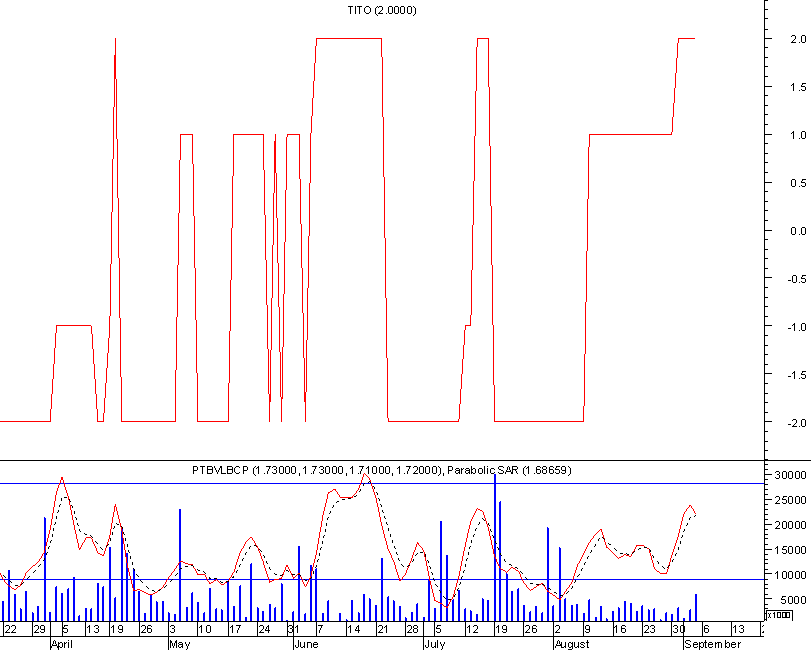Click the date label 31 on the time axis
This screenshot has height=650, width=811.
[293, 629]
